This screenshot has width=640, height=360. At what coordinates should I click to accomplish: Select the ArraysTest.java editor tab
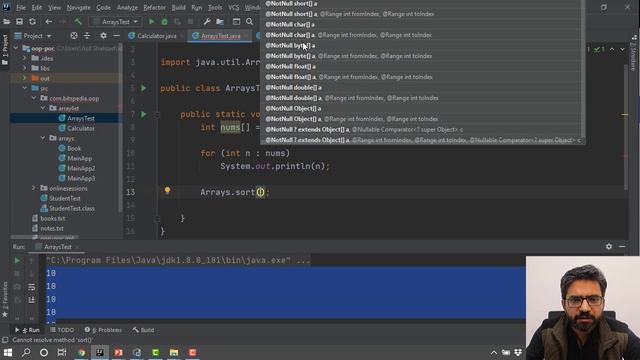(x=220, y=36)
